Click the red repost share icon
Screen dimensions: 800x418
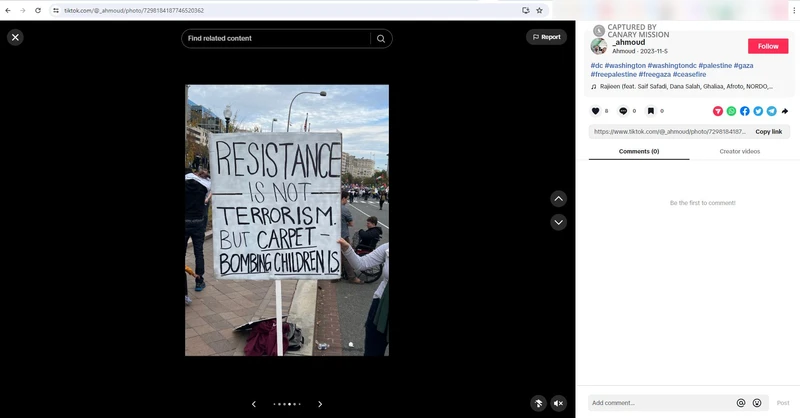click(718, 111)
